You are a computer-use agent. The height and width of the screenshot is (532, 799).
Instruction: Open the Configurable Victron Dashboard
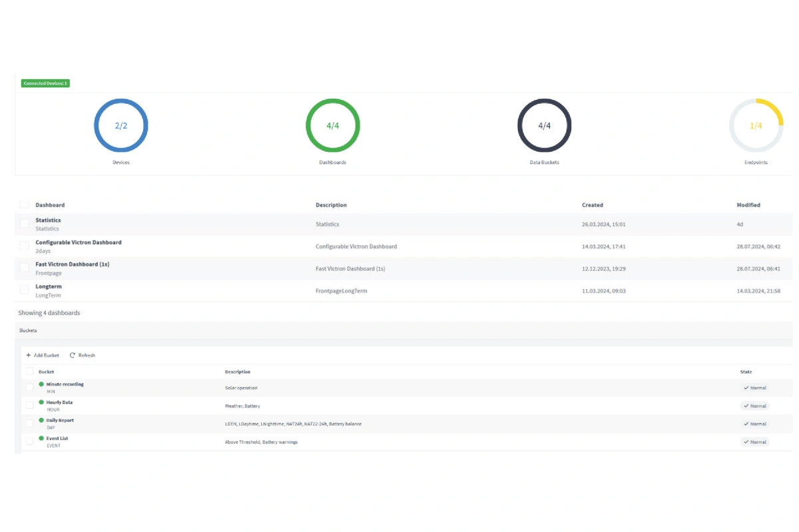(x=79, y=242)
